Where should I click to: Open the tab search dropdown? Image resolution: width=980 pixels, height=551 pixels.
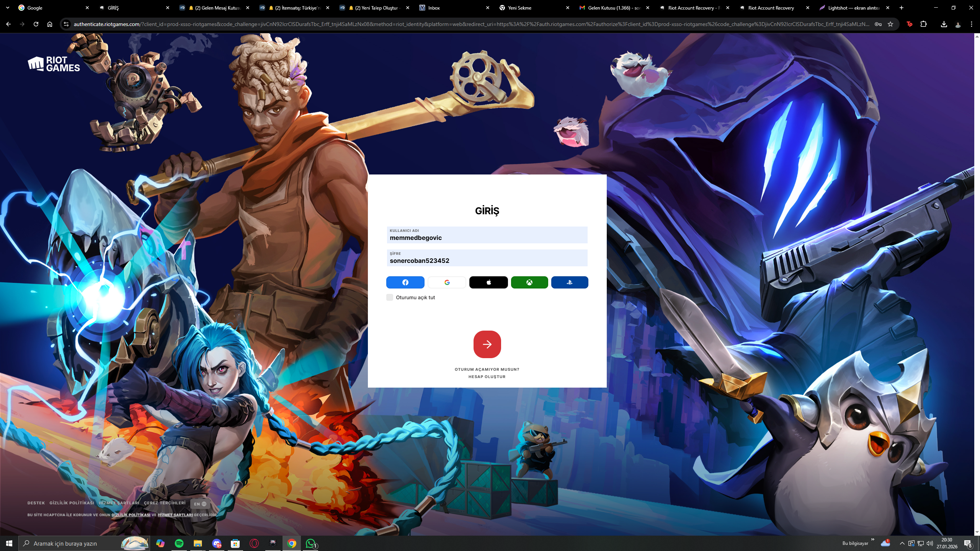tap(7, 8)
